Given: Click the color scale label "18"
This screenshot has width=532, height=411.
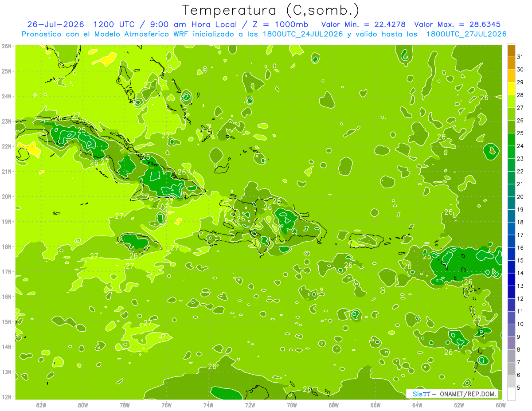Looking at the screenshot, I should pos(520,222).
